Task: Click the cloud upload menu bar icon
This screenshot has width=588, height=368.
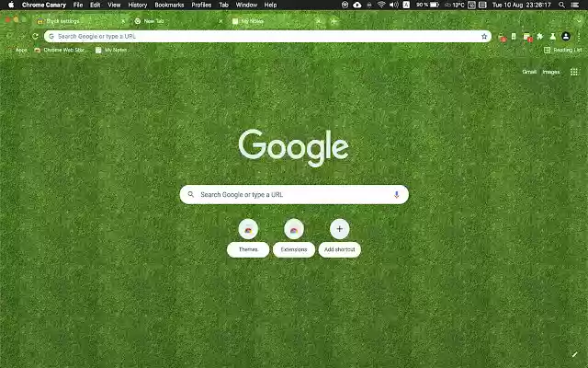Action: click(357, 5)
